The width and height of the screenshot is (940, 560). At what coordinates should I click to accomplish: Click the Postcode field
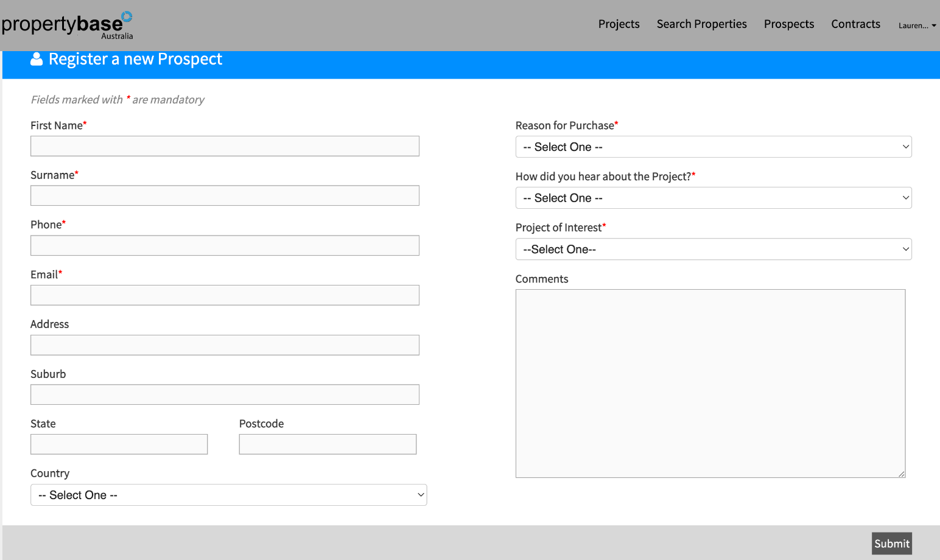[x=328, y=444]
